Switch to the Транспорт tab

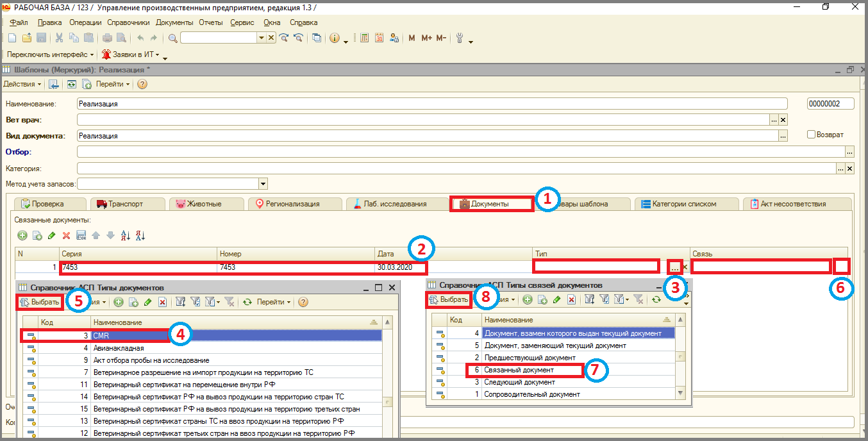coord(126,204)
